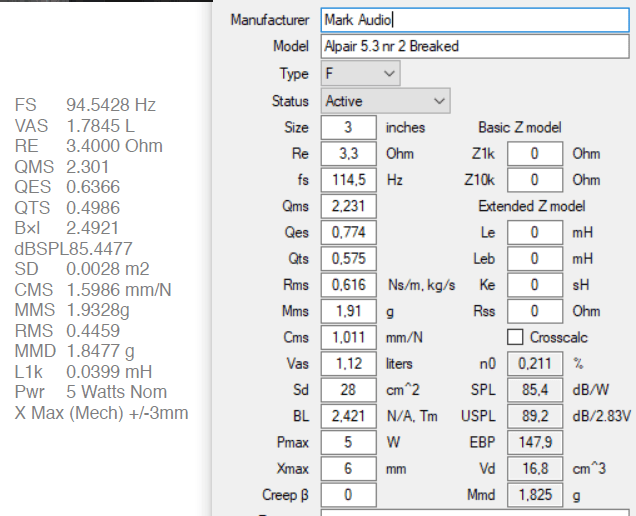Image resolution: width=636 pixels, height=516 pixels.
Task: Click the Vd value 16,8
Action: 535,469
